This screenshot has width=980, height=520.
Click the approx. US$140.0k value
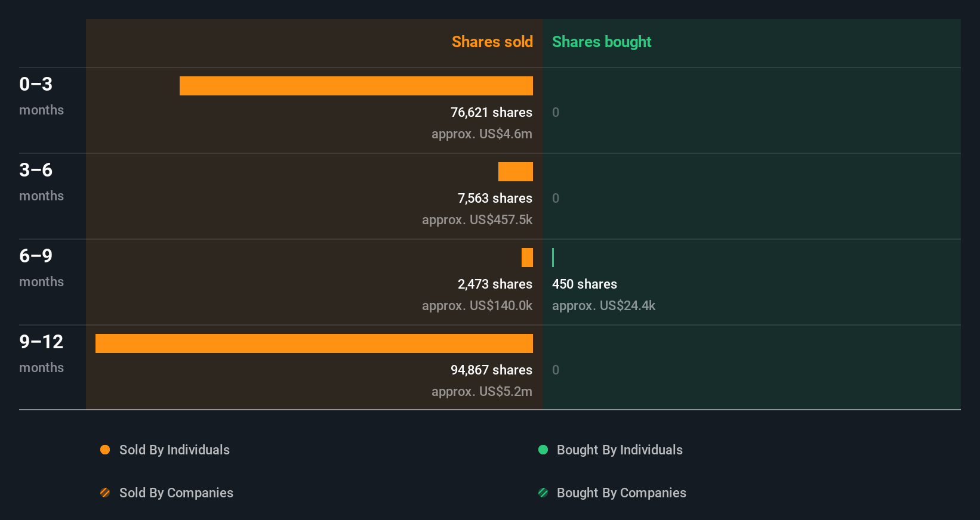(477, 305)
